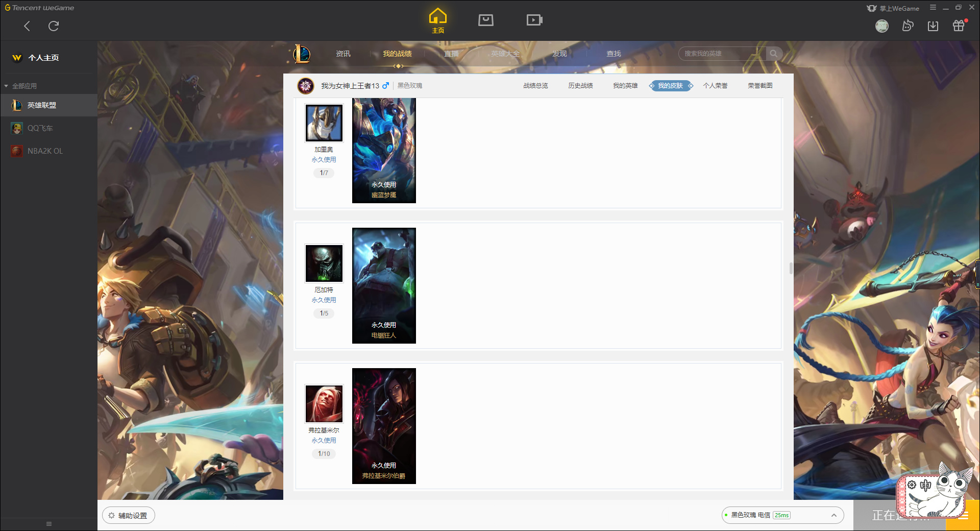Open the store bag icon in top bar
The width and height of the screenshot is (980, 531).
tap(486, 20)
